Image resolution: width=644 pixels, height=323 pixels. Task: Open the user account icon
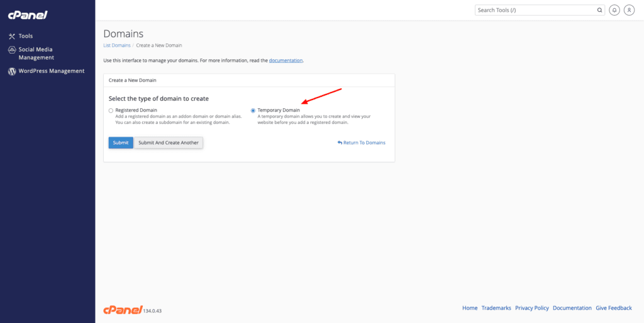(629, 10)
